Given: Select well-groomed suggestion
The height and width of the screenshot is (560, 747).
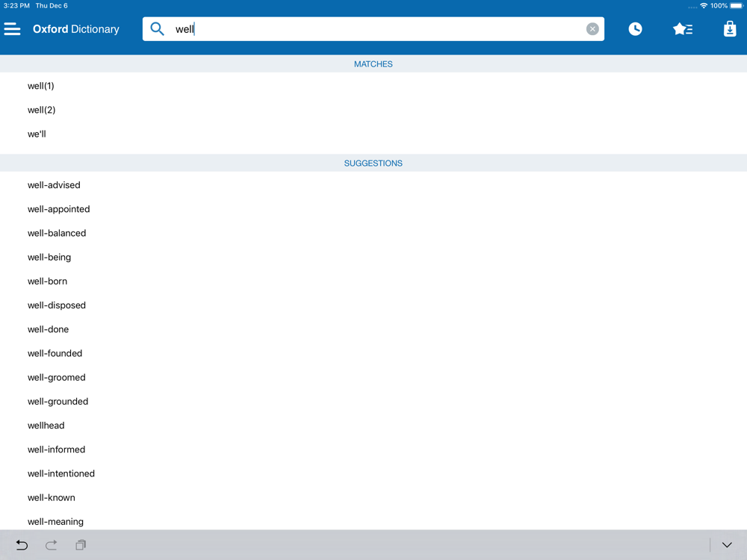Looking at the screenshot, I should coord(373,377).
